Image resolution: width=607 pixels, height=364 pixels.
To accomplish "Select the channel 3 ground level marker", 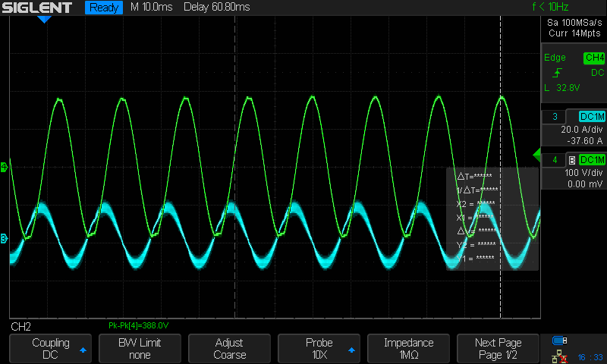I will [4, 238].
